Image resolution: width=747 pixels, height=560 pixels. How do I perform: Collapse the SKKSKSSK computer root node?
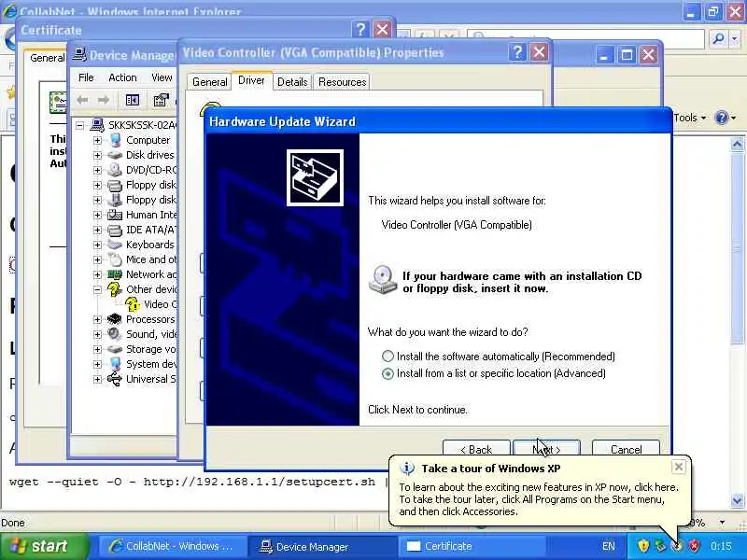(x=80, y=126)
